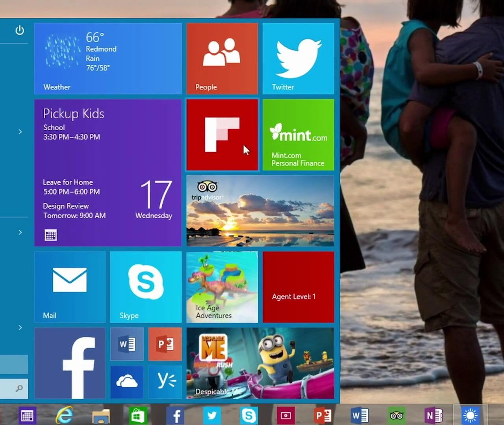Open File Explorer from the taskbar
The height and width of the screenshot is (425, 504).
(x=101, y=416)
